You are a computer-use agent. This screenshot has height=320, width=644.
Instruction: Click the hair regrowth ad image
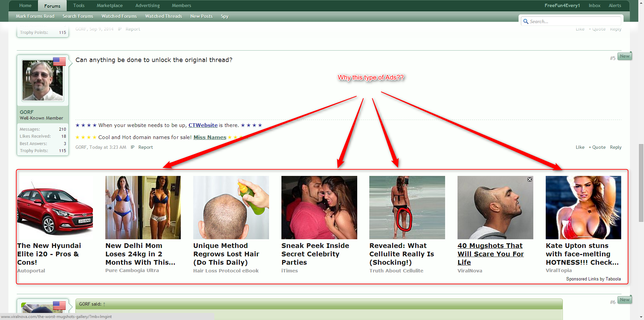(x=231, y=207)
